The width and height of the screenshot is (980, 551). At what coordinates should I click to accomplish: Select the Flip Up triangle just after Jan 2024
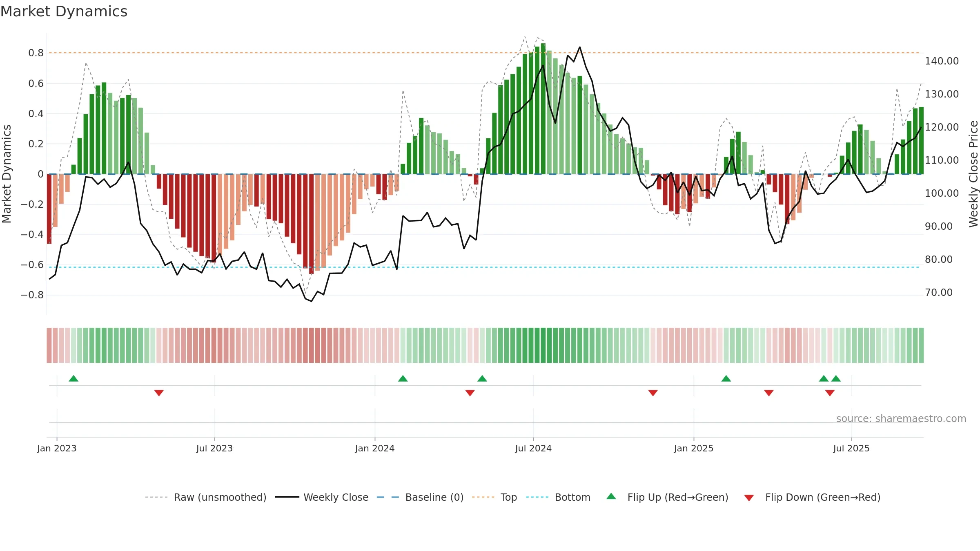[403, 379]
